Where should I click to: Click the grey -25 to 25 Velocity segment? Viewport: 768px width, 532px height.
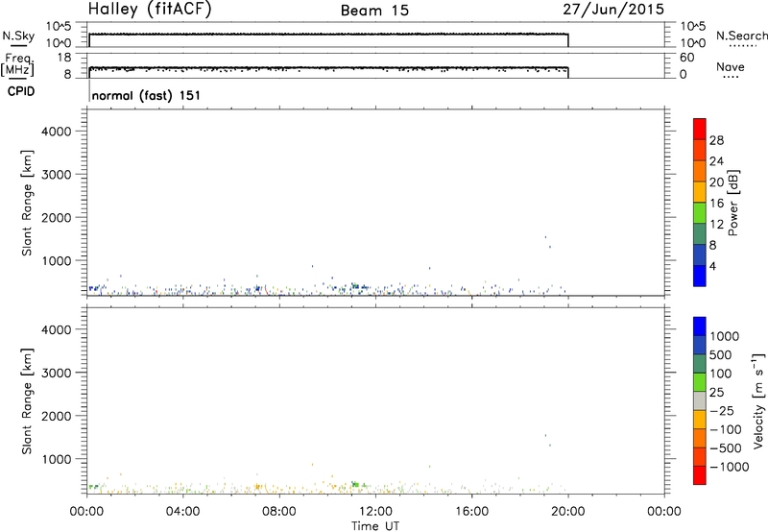[x=700, y=401]
